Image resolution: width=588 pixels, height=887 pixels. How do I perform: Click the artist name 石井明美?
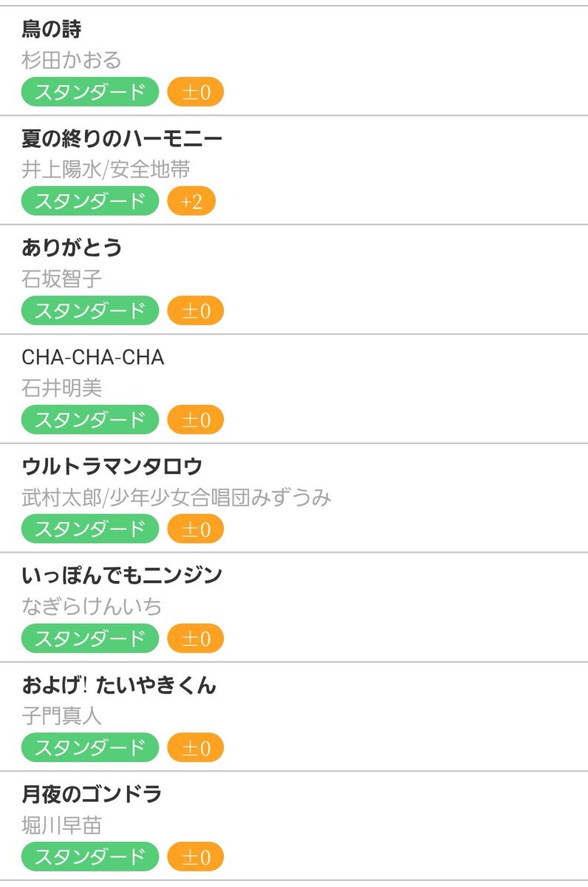pos(62,389)
